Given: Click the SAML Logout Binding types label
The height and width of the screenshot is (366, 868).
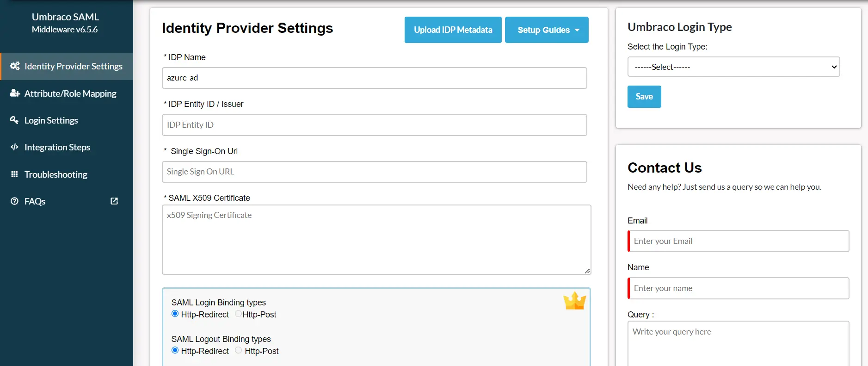Looking at the screenshot, I should tap(221, 339).
